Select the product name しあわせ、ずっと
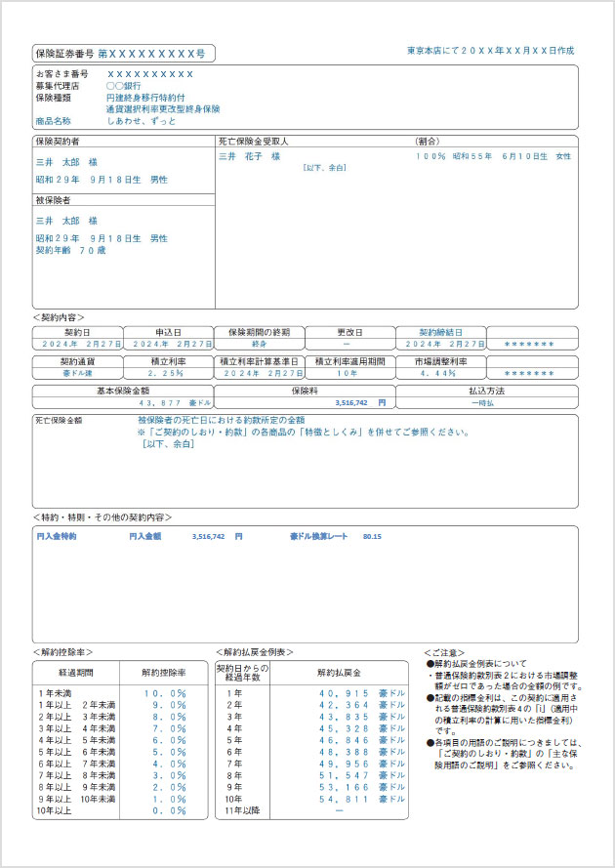Screen dimensions: 615x868 [x=142, y=120]
